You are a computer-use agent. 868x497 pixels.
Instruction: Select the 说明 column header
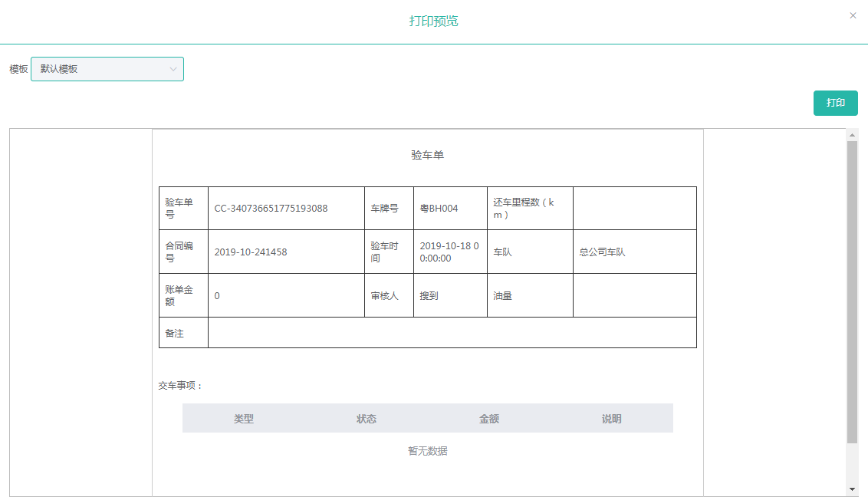(612, 419)
